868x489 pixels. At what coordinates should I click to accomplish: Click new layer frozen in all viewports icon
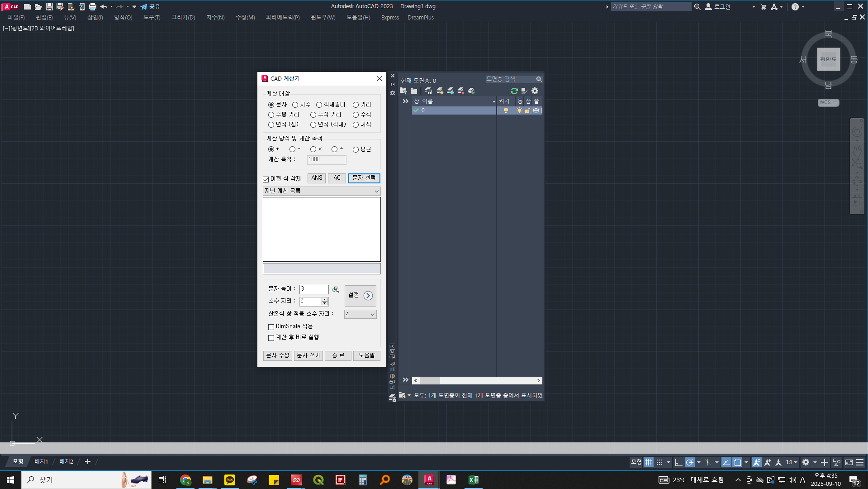(451, 91)
